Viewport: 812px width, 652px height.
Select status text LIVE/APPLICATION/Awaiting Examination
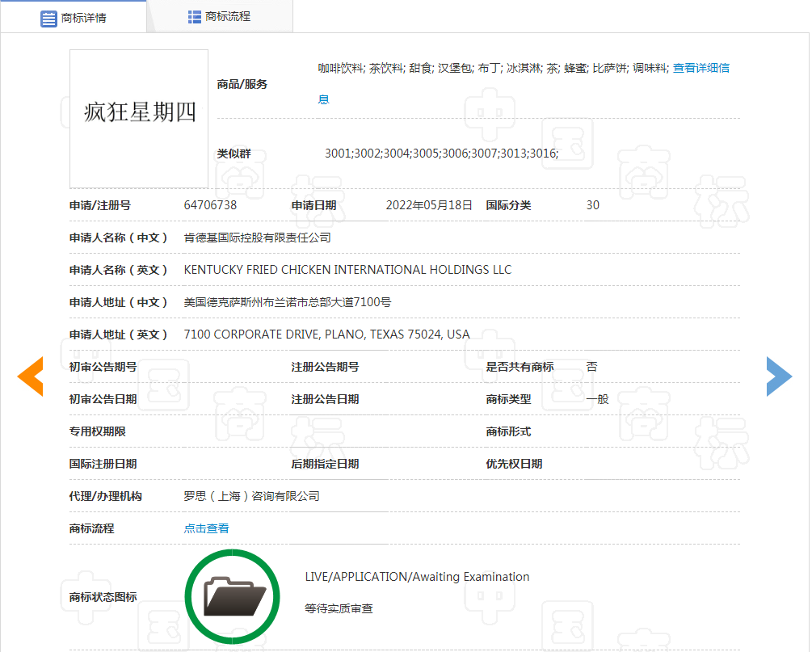[417, 577]
